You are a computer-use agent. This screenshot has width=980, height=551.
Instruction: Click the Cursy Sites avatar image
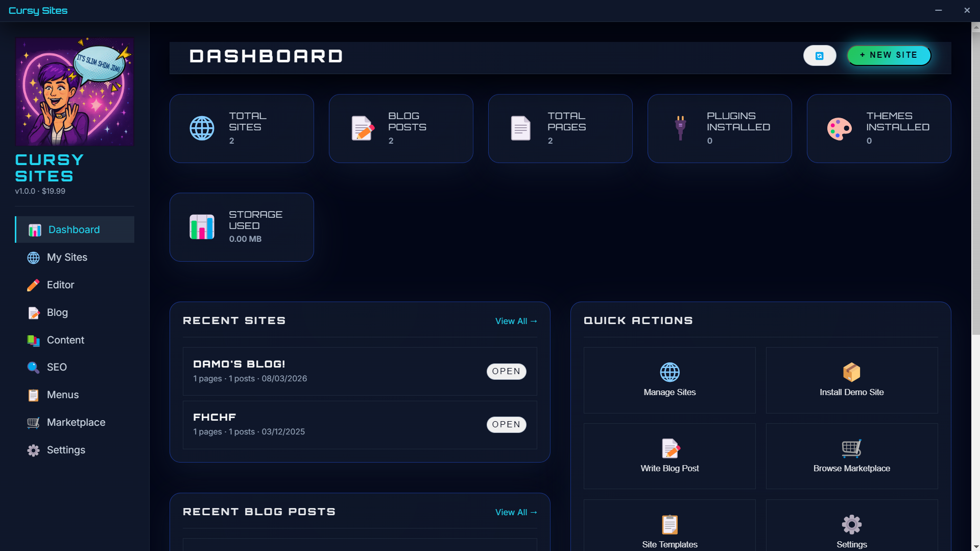(75, 92)
